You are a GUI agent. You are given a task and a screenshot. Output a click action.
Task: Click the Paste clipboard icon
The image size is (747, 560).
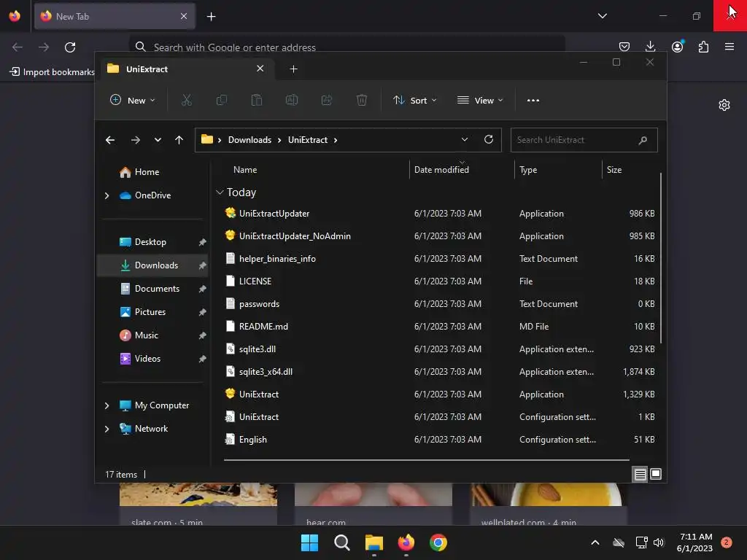pos(256,100)
